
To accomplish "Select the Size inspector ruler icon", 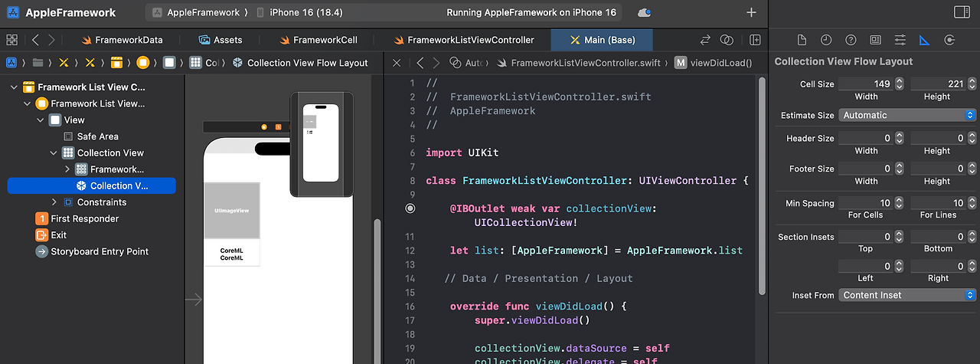I will point(924,40).
